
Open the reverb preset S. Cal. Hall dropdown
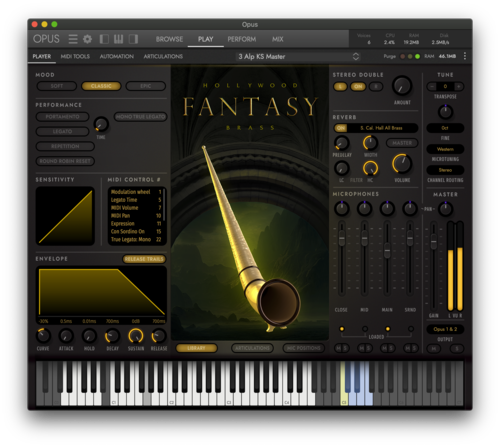[x=382, y=128]
